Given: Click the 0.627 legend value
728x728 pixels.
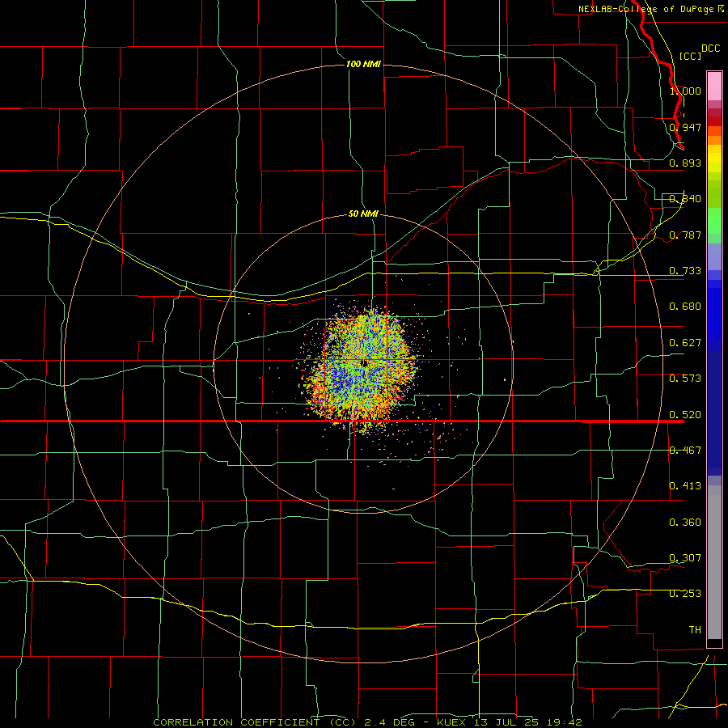Looking at the screenshot, I should coord(685,343).
